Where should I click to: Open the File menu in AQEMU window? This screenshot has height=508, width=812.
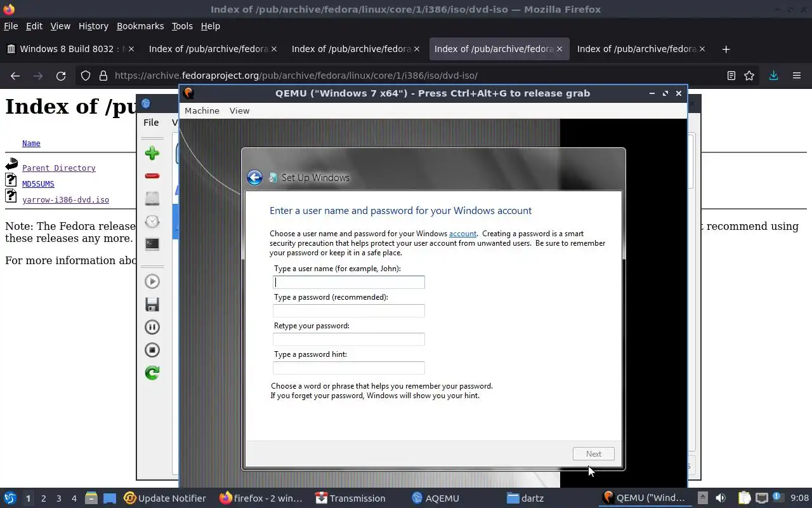tap(151, 123)
